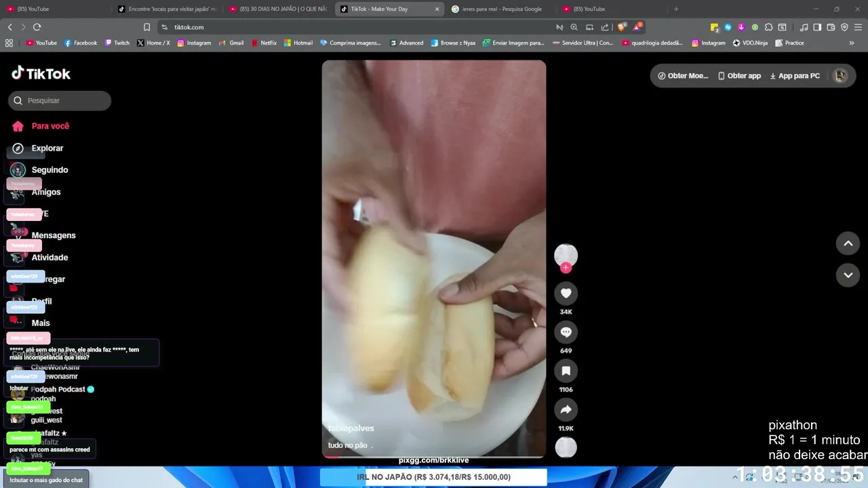Open a new browser tab
The width and height of the screenshot is (868, 488).
pos(675,9)
